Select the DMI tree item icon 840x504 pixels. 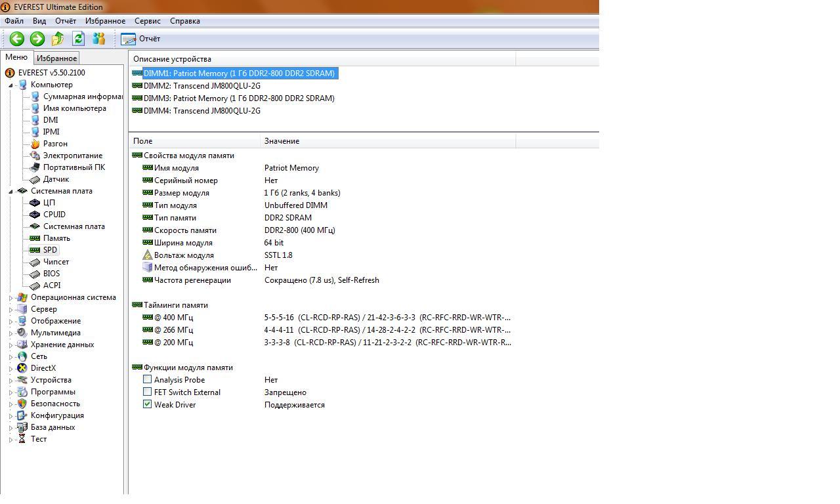(35, 120)
